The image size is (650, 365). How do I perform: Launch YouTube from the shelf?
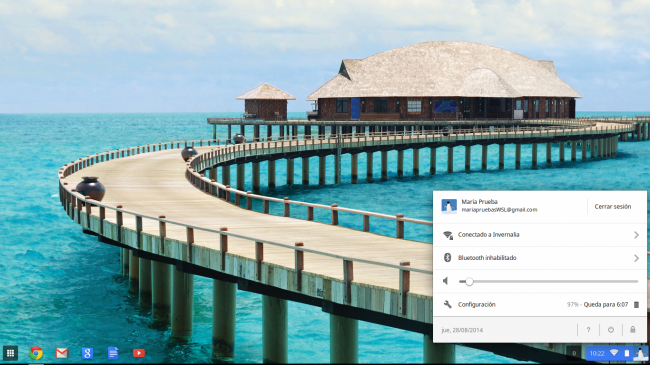point(139,353)
